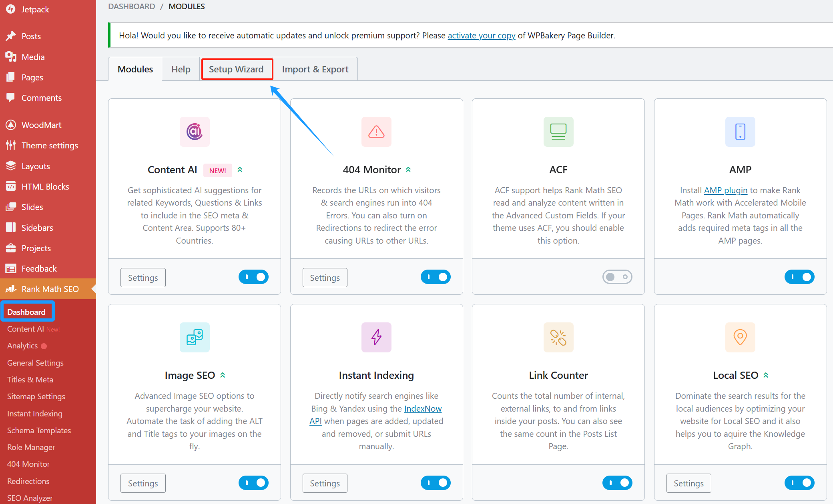Turn off the Content AI toggle
The height and width of the screenshot is (504, 833).
(x=253, y=277)
